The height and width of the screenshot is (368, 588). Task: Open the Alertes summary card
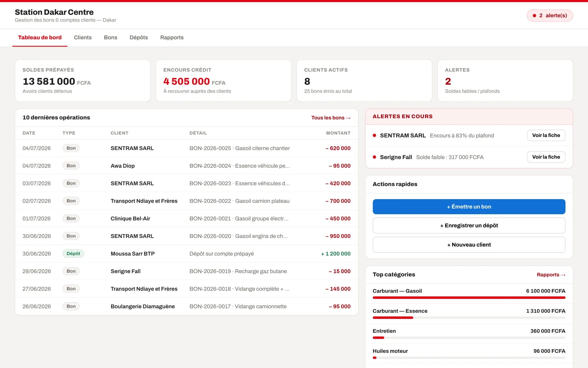[x=505, y=80]
